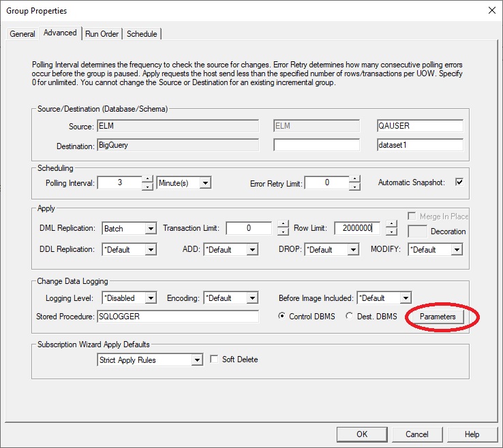Select the Dest. DBMS radio button
The image size is (503, 448).
click(350, 317)
